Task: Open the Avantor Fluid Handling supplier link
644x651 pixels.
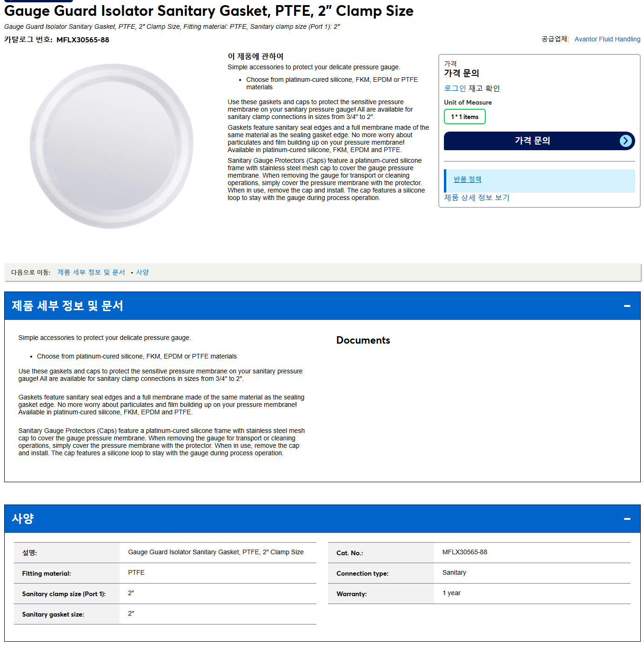Action: (x=607, y=39)
